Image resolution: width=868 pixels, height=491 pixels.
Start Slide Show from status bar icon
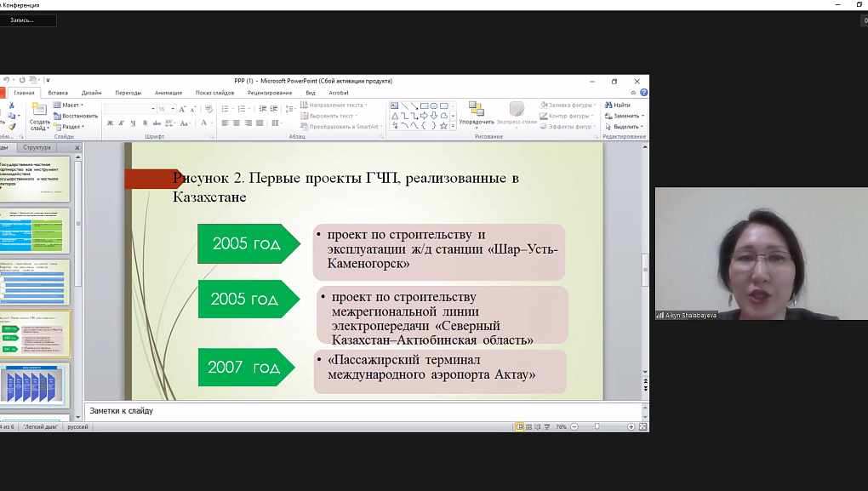click(x=547, y=427)
